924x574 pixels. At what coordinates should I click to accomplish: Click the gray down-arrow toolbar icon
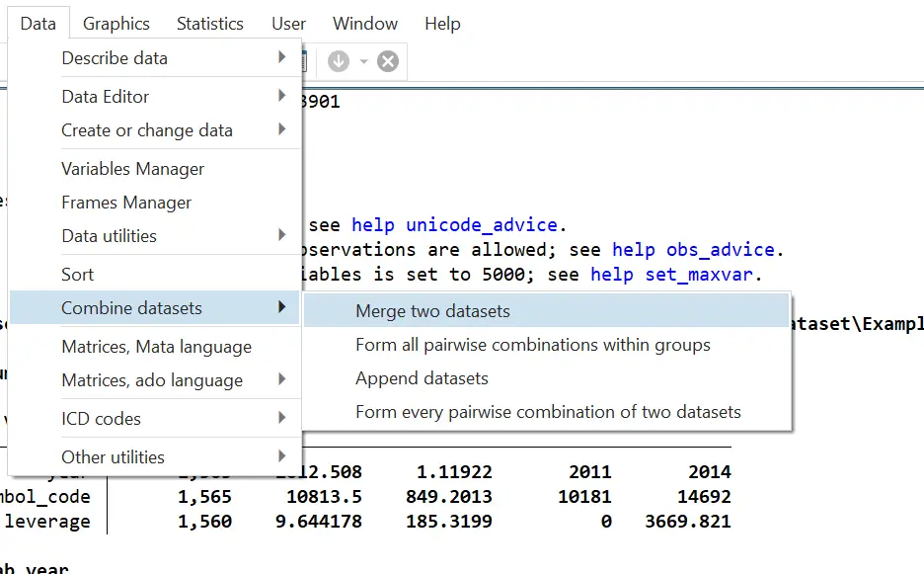[x=338, y=60]
